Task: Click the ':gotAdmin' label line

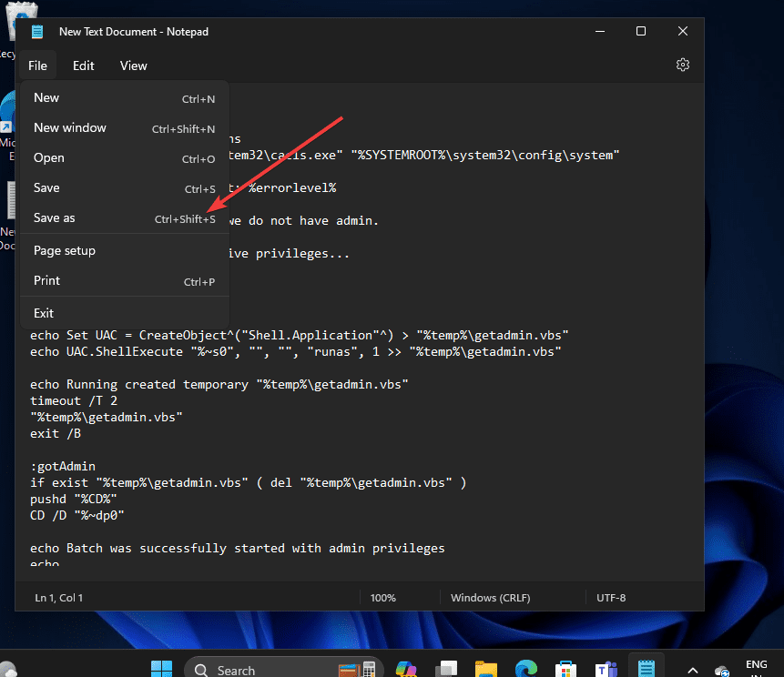Action: pyautogui.click(x=63, y=466)
